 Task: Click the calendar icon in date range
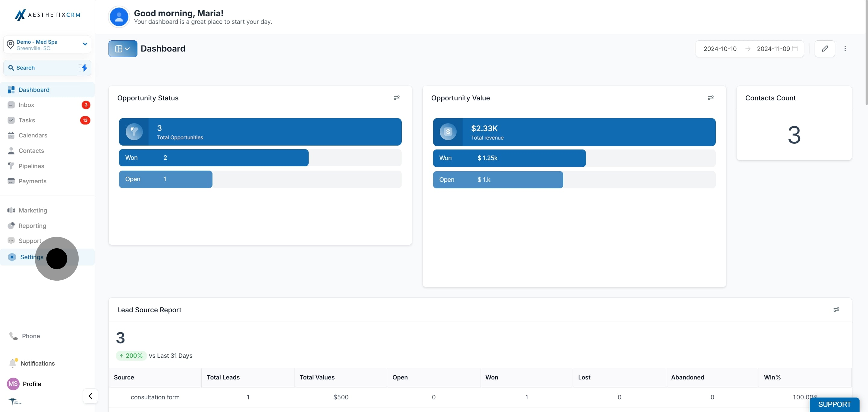point(794,49)
